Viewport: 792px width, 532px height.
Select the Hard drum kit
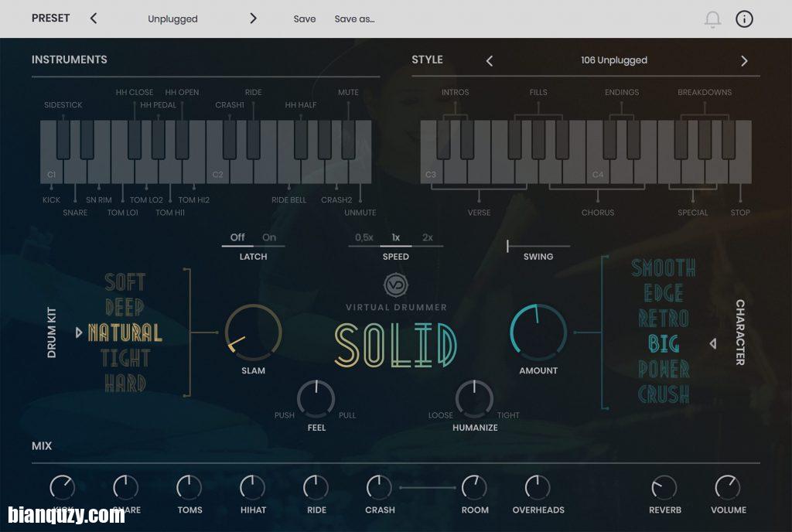tap(125, 384)
